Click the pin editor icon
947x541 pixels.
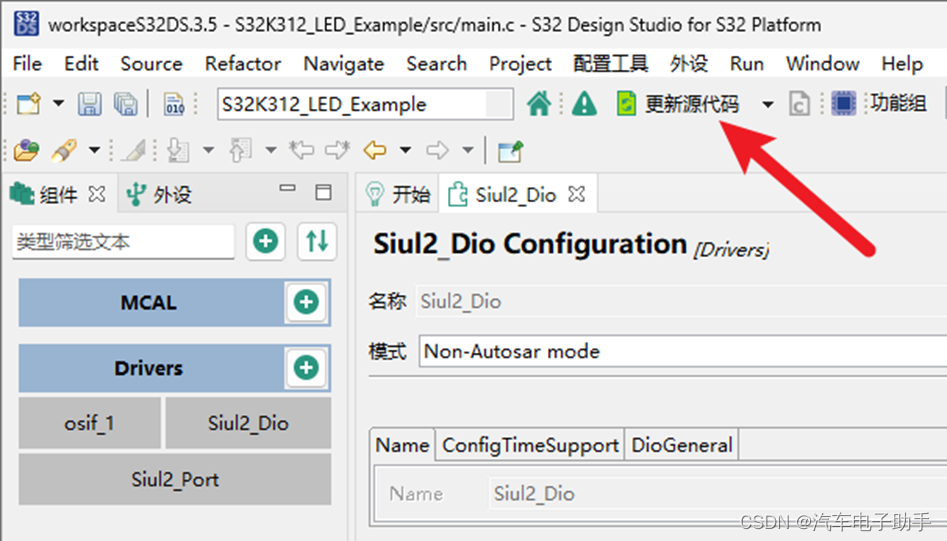(x=510, y=150)
